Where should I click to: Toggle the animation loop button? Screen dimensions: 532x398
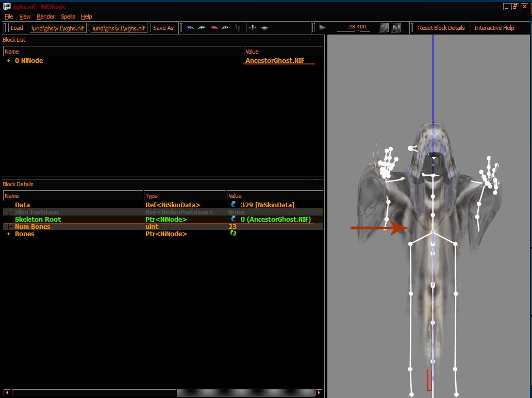(x=384, y=28)
